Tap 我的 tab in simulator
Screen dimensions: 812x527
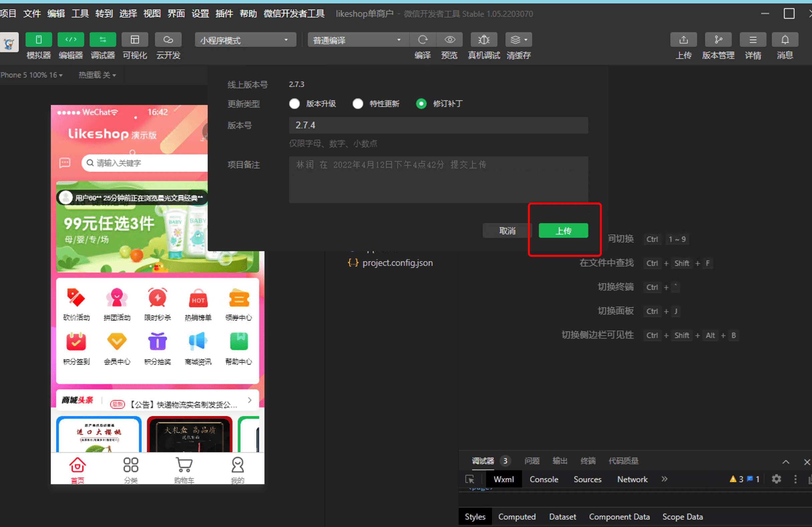[x=237, y=470]
